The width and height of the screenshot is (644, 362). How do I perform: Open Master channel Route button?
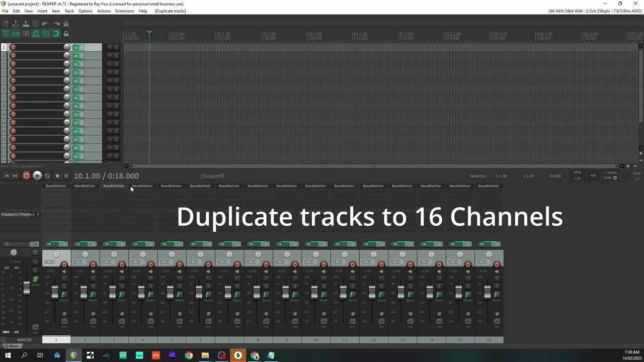point(36,279)
